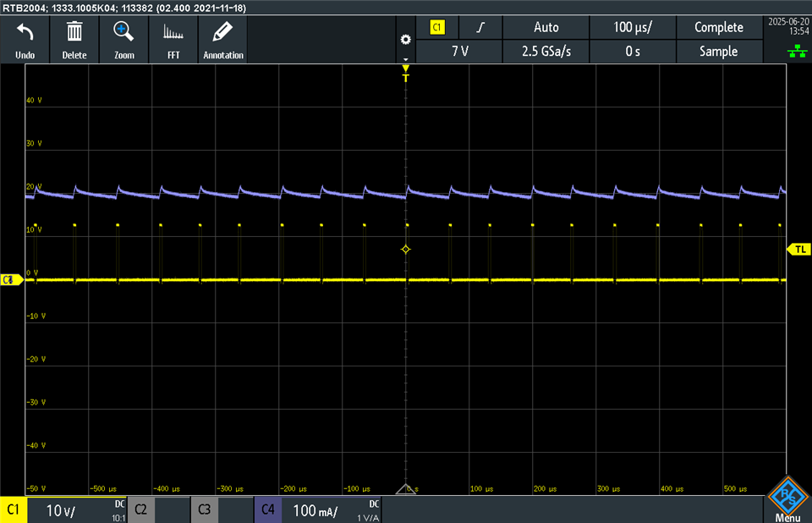This screenshot has width=812, height=523.
Task: Open the FFT spectrum function
Action: (x=173, y=32)
